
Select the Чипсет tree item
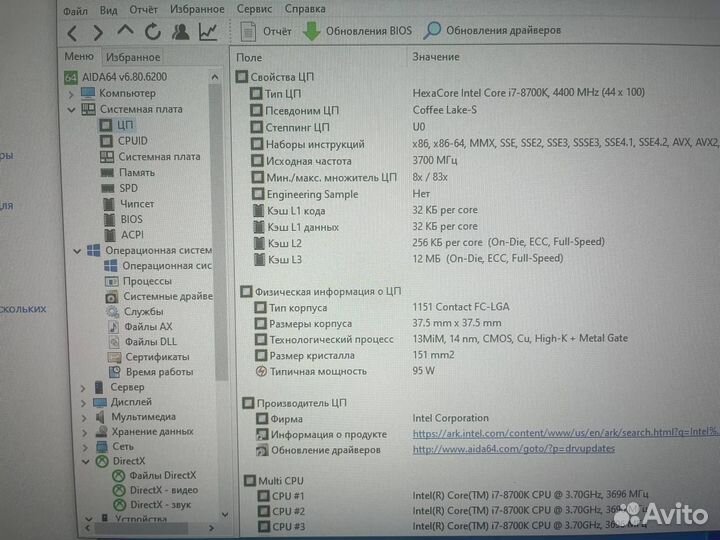pos(129,204)
